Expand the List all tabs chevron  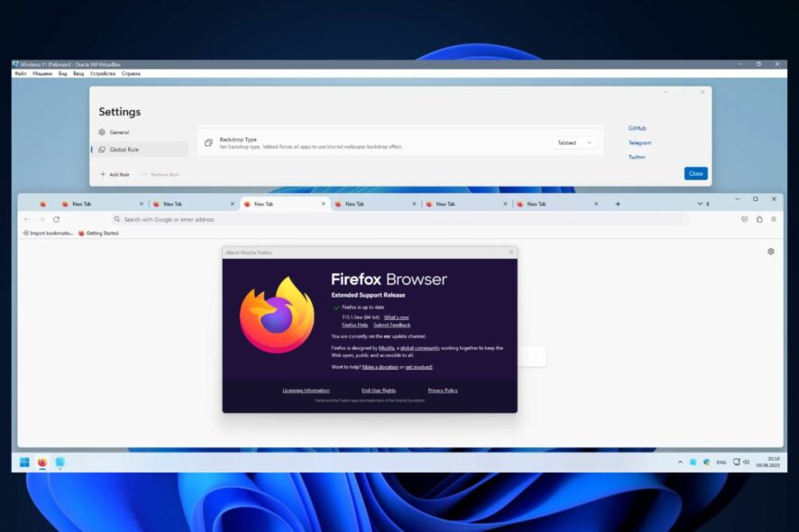click(700, 204)
